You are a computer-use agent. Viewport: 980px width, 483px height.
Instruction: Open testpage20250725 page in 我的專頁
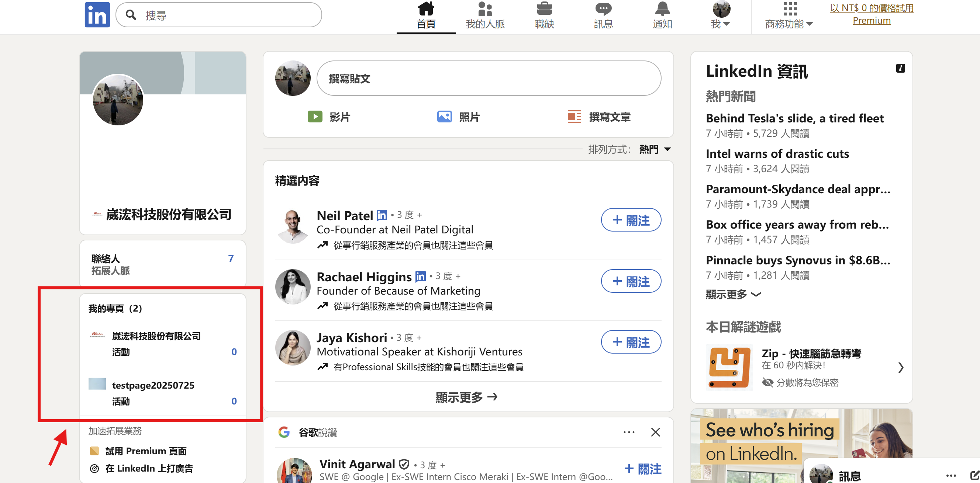153,385
